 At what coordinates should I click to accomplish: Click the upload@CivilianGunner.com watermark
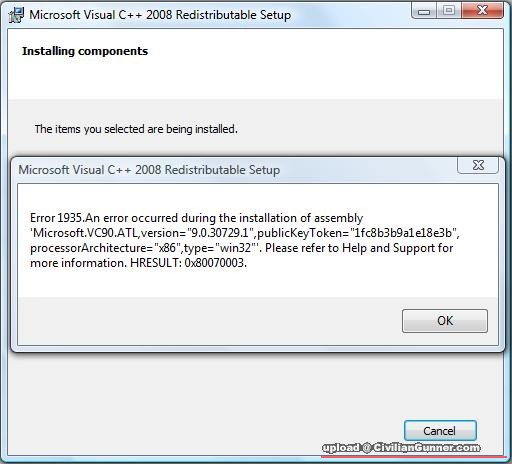401,448
